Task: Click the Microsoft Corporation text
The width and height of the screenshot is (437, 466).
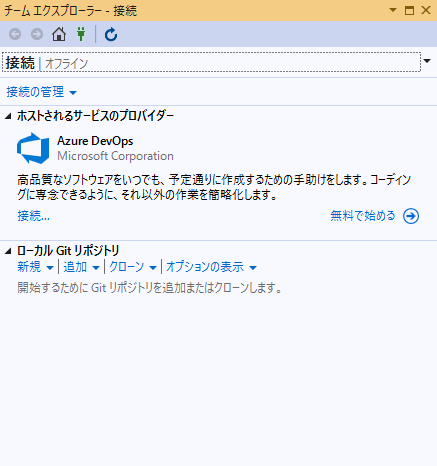Action: tap(115, 156)
